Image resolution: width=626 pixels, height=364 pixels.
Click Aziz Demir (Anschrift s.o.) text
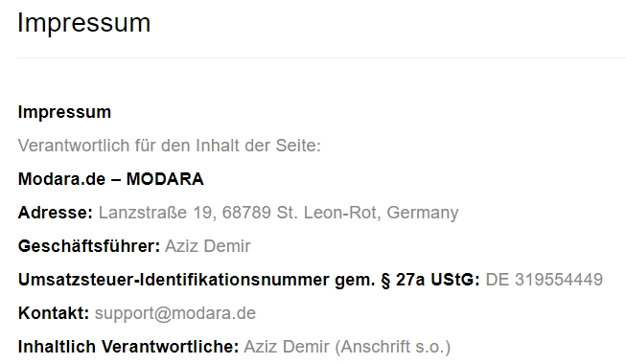[x=347, y=347]
